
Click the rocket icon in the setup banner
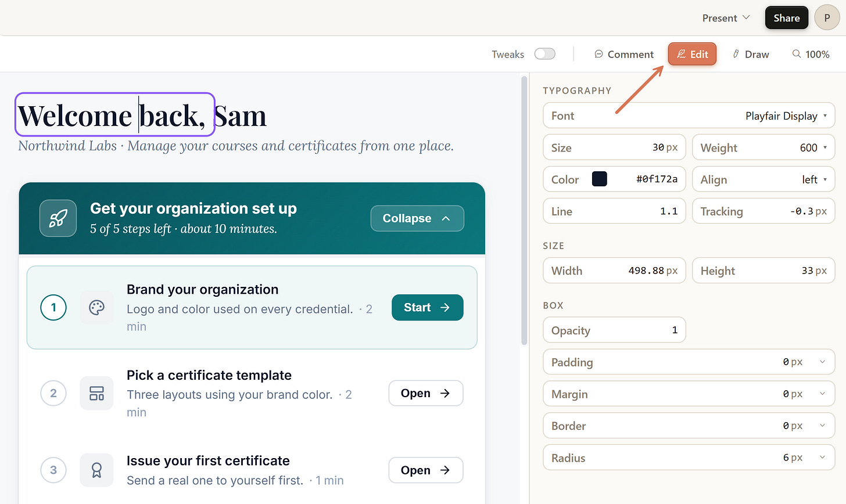[x=58, y=218]
